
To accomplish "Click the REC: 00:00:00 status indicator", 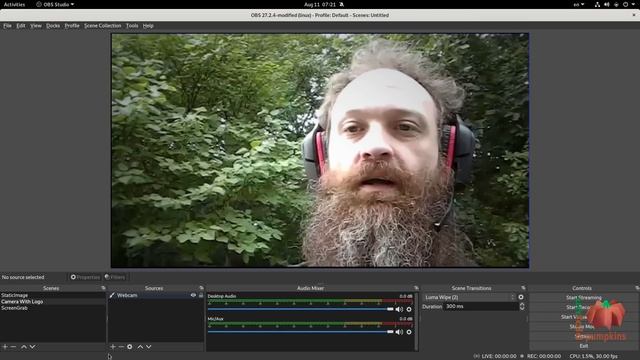I will point(541,356).
